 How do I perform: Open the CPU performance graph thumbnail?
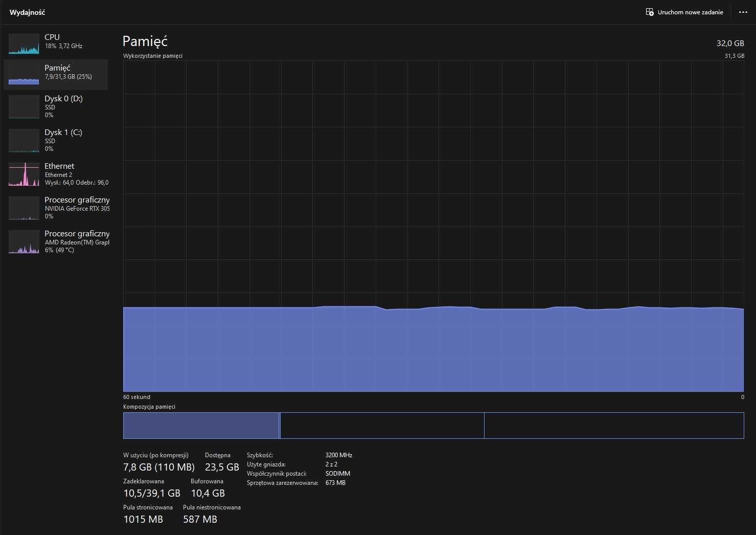(x=24, y=44)
